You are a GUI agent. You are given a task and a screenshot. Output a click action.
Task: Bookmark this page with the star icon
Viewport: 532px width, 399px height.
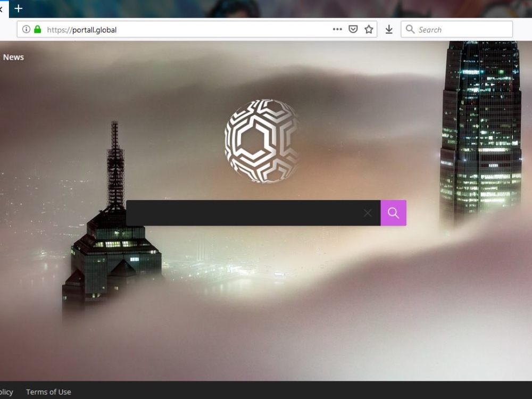pyautogui.click(x=369, y=30)
